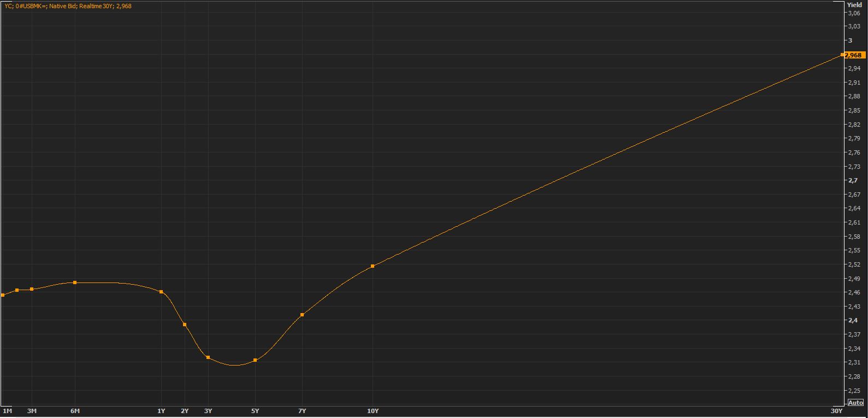
Task: Click the Auto scale button
Action: (855, 403)
